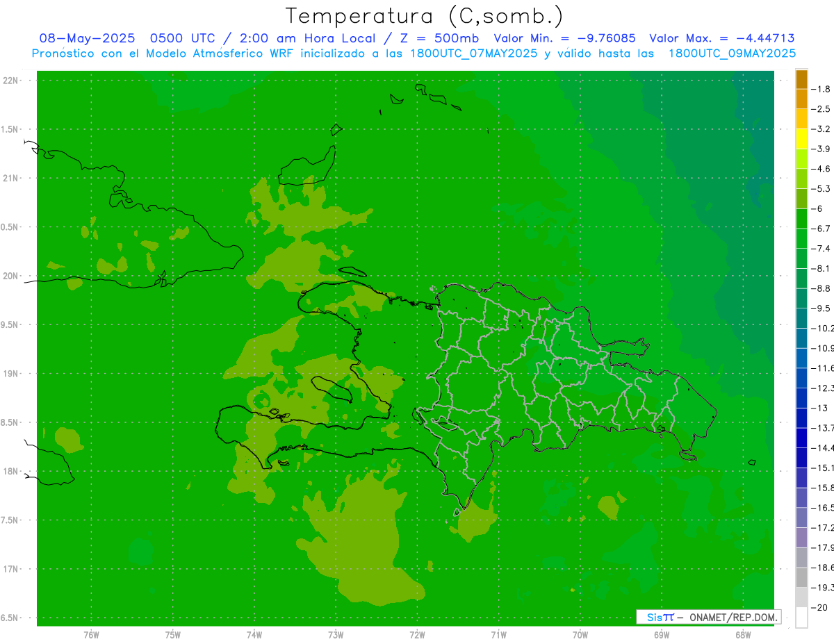Click the 'Valor Max. = -4.44713' text

tap(721, 38)
